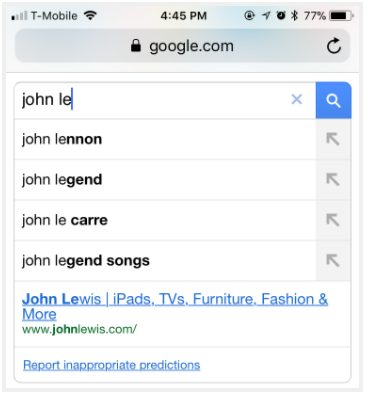Fill the search box using the john lennon arrow

click(333, 139)
